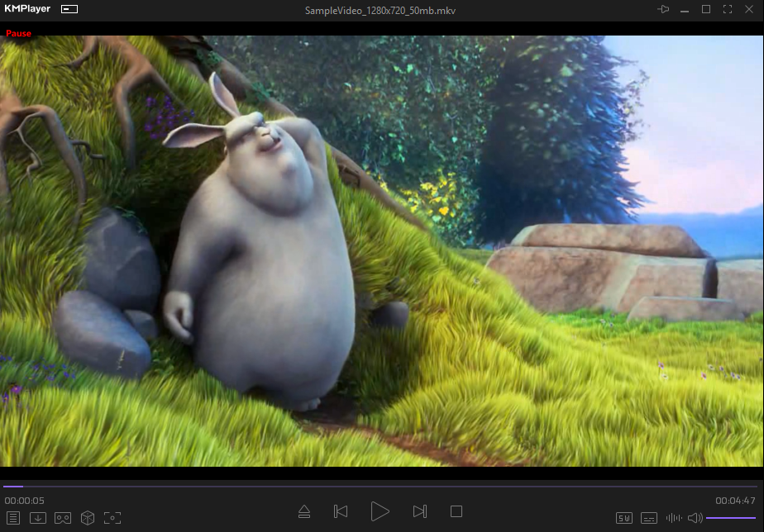Minimize the KMPlayer window
Screen dimensions: 764x532
(685, 10)
